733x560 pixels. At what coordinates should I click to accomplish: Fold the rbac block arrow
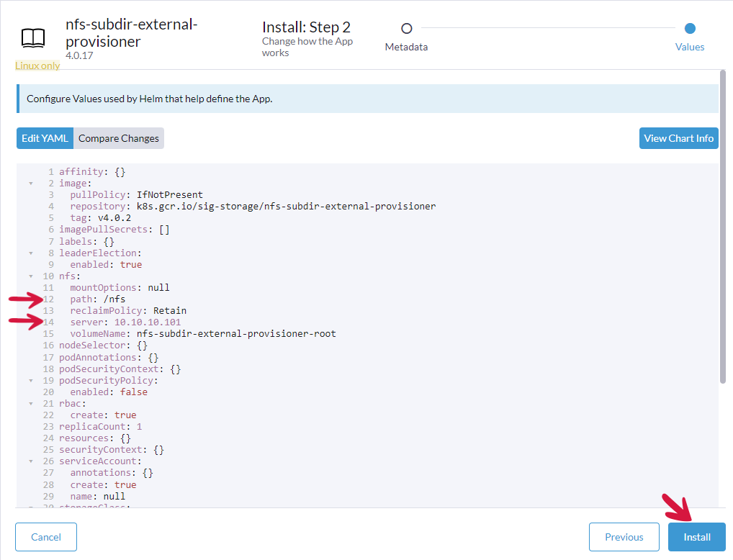click(x=30, y=404)
